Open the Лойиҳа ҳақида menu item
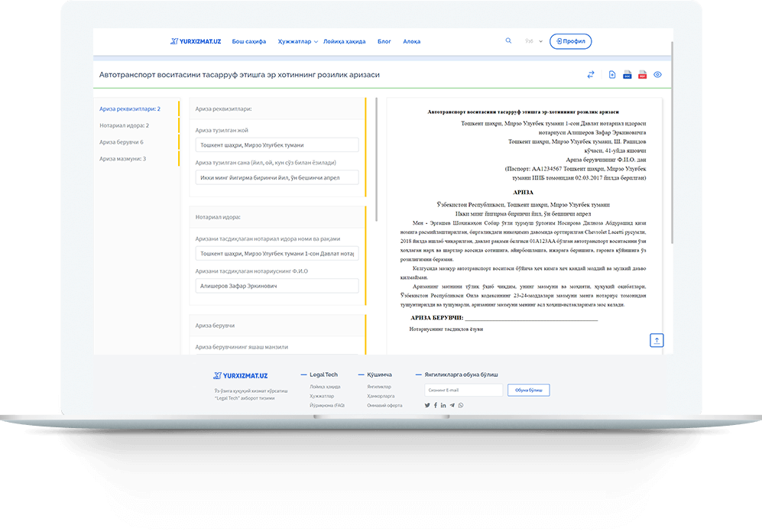The width and height of the screenshot is (762, 532). click(x=344, y=41)
